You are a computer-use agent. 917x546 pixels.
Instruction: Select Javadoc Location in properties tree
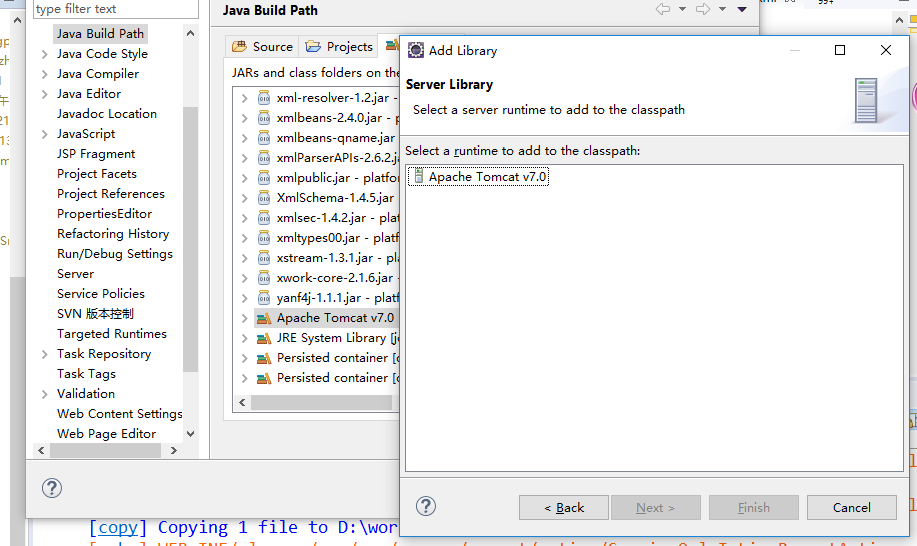click(106, 114)
